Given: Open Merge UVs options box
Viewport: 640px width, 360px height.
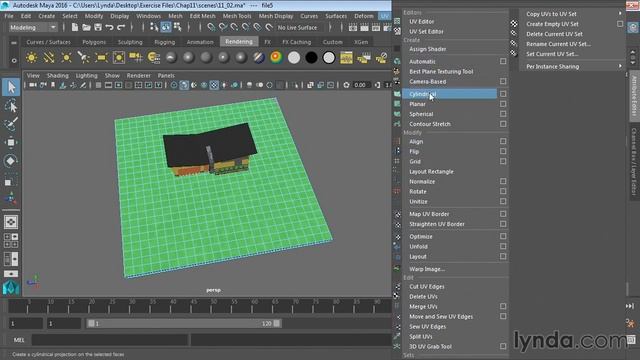Looking at the screenshot, I should (503, 306).
